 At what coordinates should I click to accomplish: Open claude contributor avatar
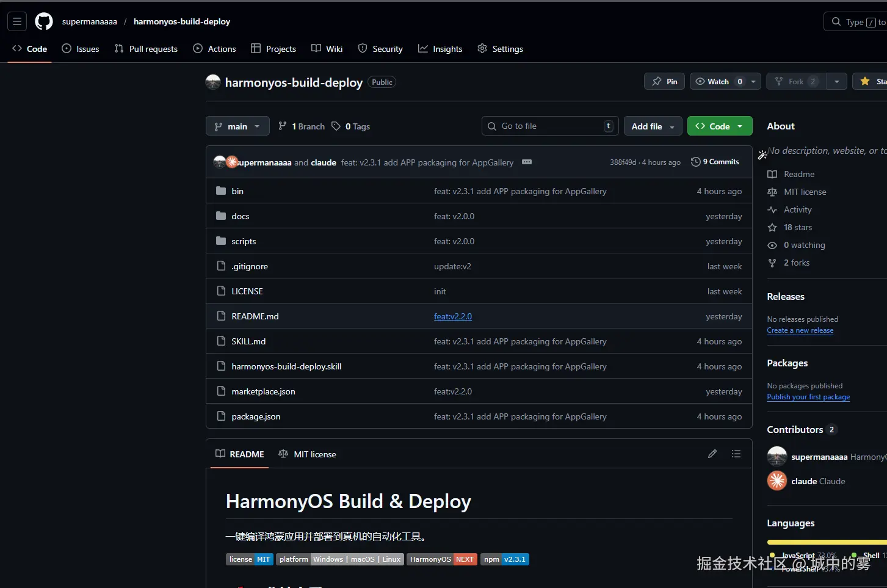click(x=777, y=481)
